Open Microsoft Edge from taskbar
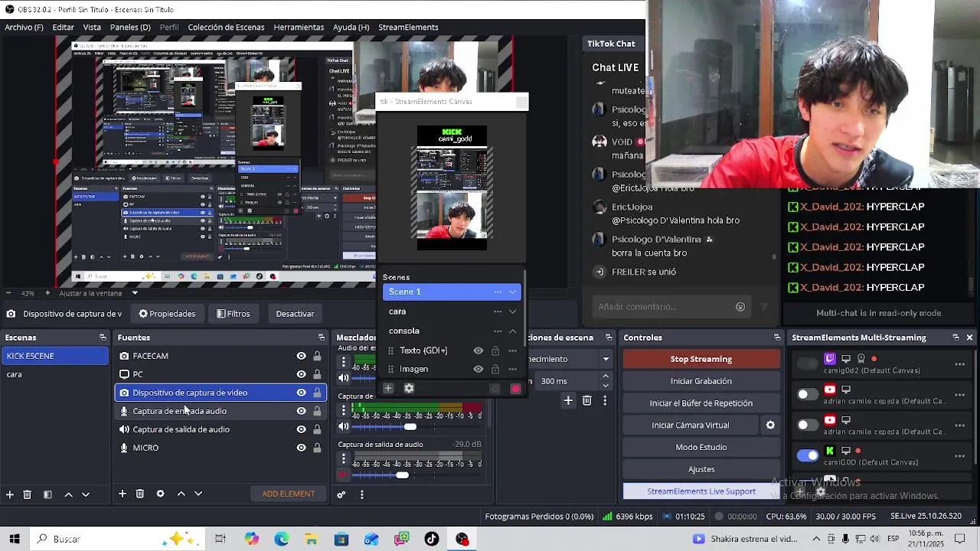Image resolution: width=980 pixels, height=551 pixels. click(281, 539)
